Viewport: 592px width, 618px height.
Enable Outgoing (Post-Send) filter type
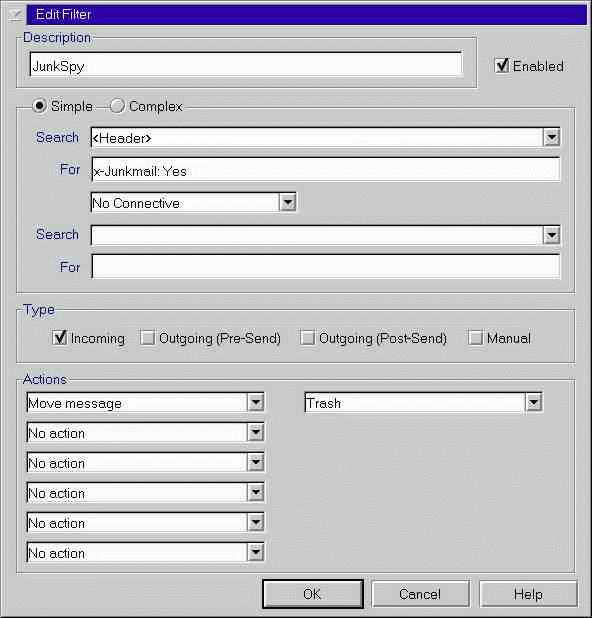pos(307,338)
